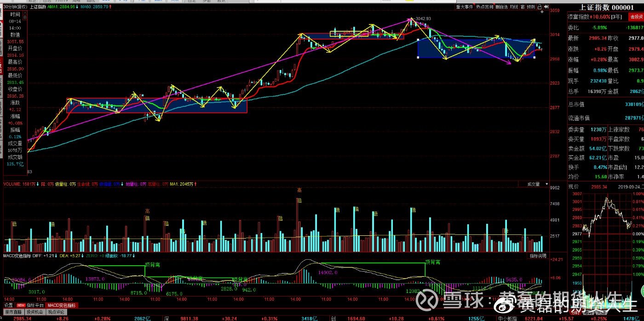Image resolution: width=644 pixels, height=321 pixels.
Task: Switch to MACD变色指标 tab
Action: 62,305
